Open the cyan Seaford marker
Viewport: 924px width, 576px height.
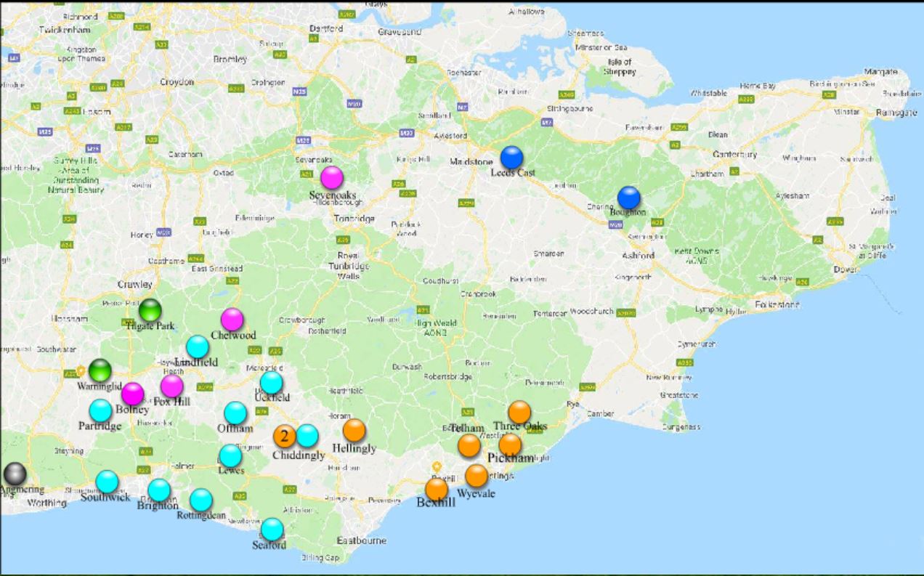(x=272, y=530)
